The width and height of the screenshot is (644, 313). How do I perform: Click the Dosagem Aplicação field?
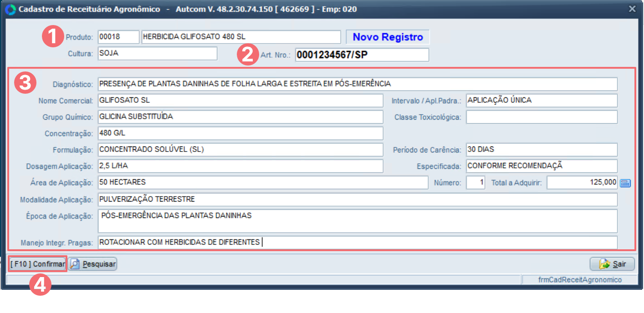pos(240,166)
